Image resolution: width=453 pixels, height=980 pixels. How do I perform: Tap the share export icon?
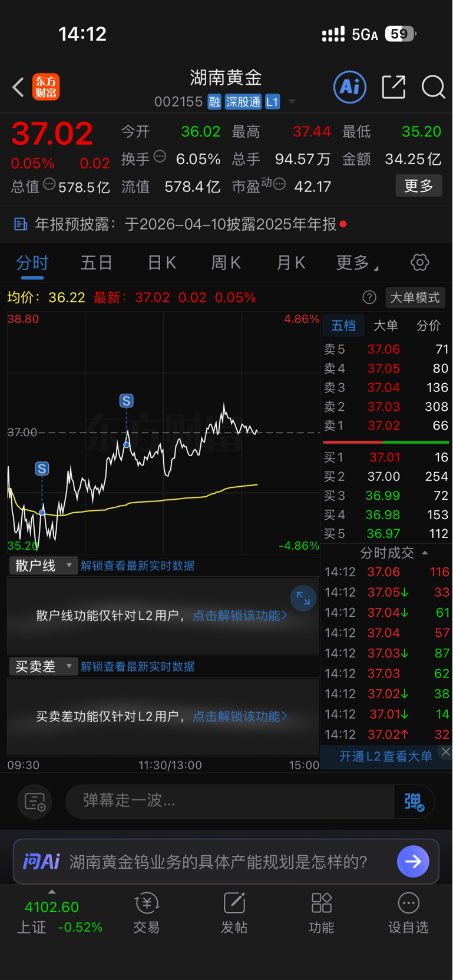[394, 87]
